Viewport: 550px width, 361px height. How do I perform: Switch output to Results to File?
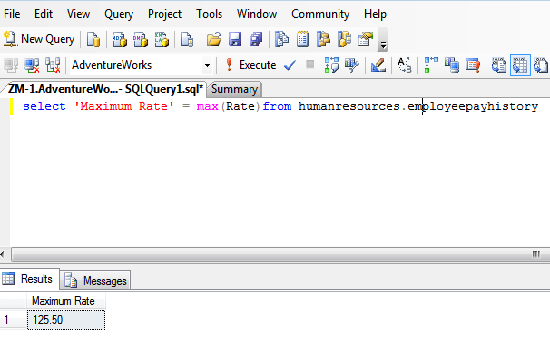tap(541, 65)
